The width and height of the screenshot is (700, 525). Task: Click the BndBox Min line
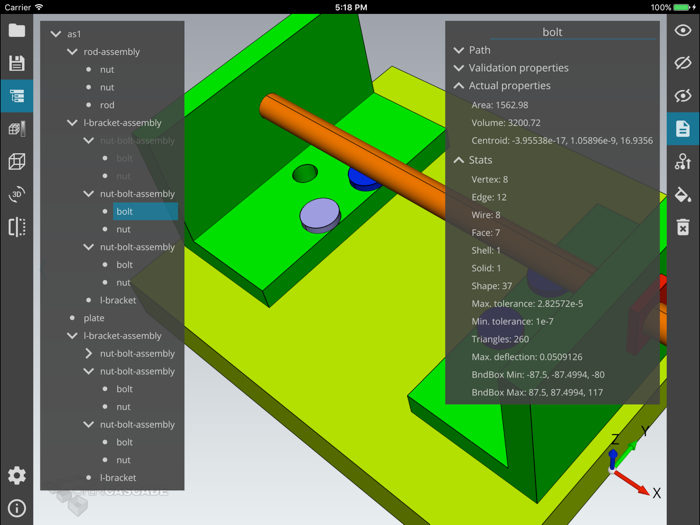click(538, 375)
